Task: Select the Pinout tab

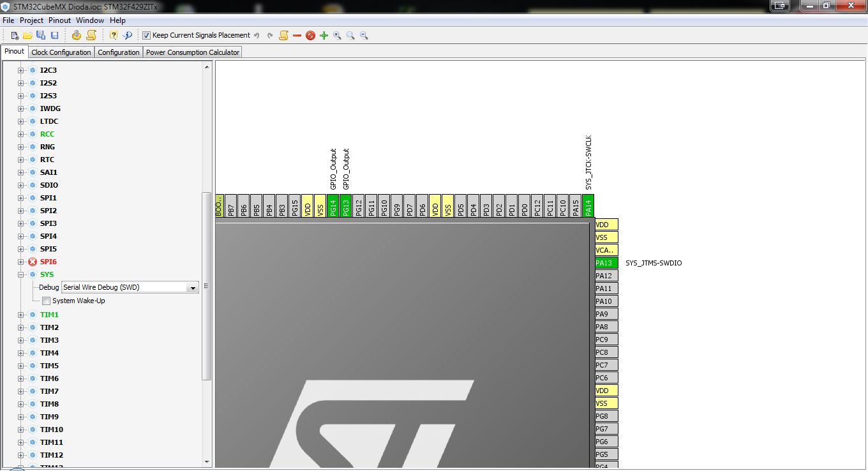Action: [x=14, y=52]
